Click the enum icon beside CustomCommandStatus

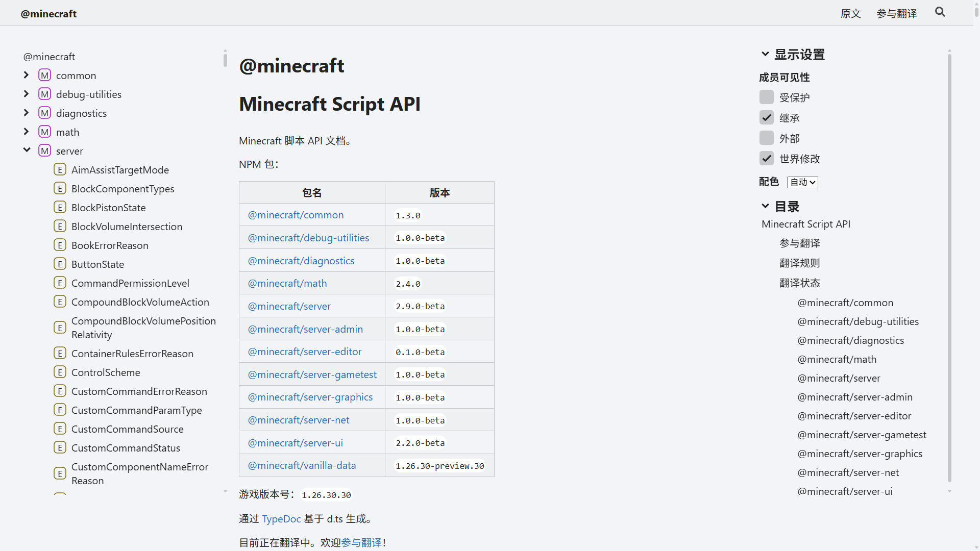pos(60,448)
